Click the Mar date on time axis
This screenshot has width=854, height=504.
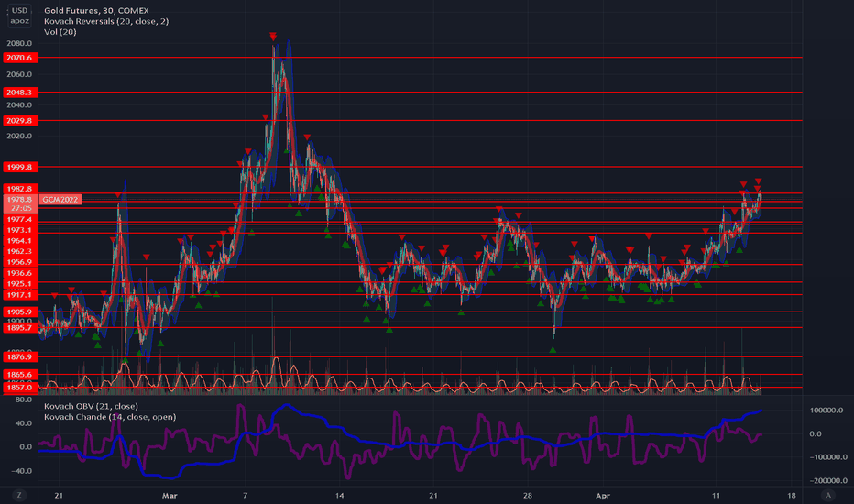170,495
